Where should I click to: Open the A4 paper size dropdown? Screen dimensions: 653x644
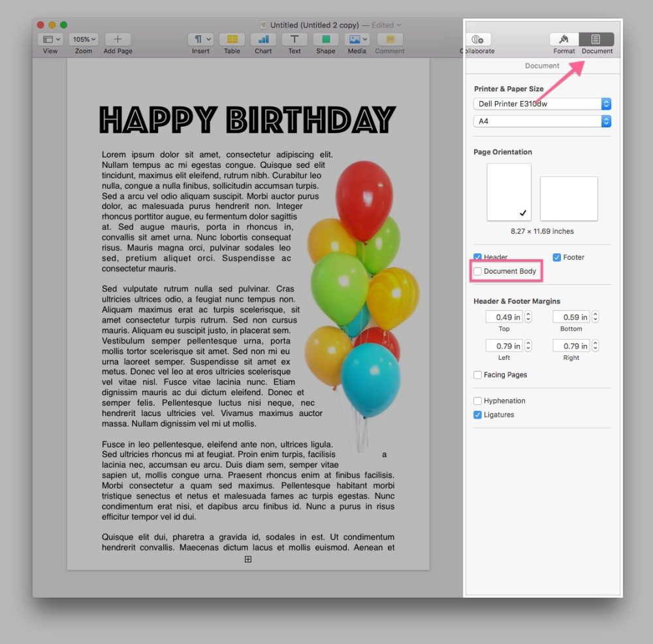541,121
